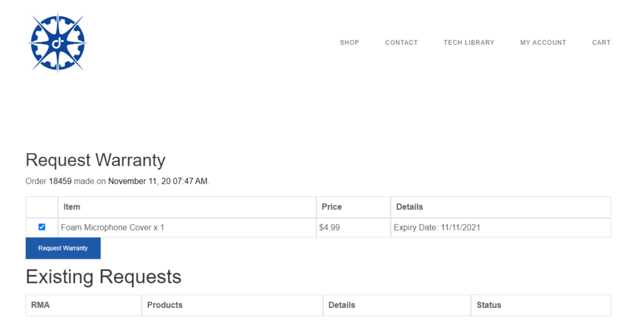This screenshot has height=330, width=644.
Task: Click the Price column header
Action: [331, 207]
